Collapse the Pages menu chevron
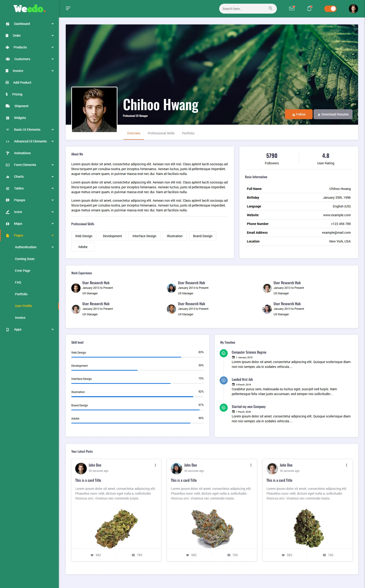The height and width of the screenshot is (588, 365). pyautogui.click(x=53, y=235)
